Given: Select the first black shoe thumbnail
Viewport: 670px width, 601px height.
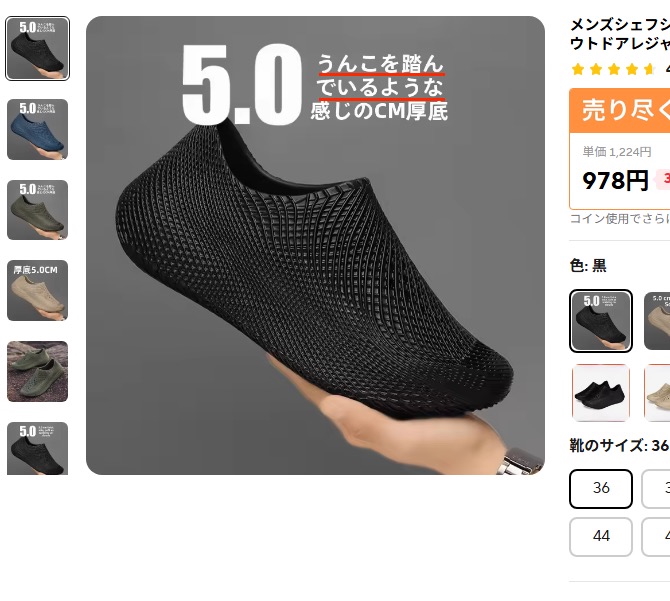Looking at the screenshot, I should 38,48.
